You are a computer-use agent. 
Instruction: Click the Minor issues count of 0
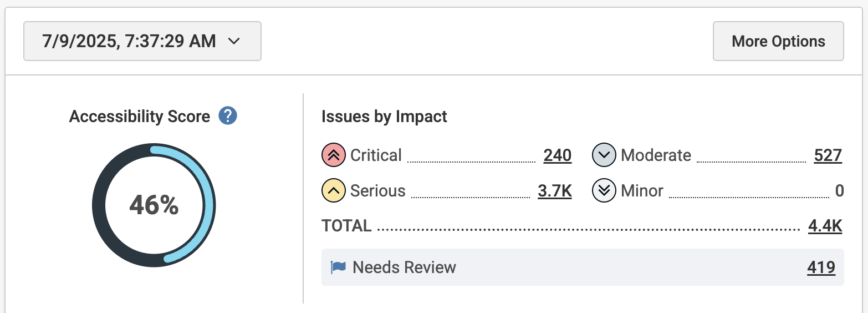tap(839, 191)
